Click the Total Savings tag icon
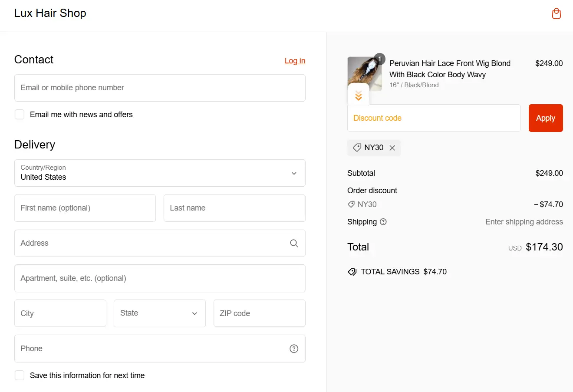The height and width of the screenshot is (392, 573). pyautogui.click(x=352, y=272)
